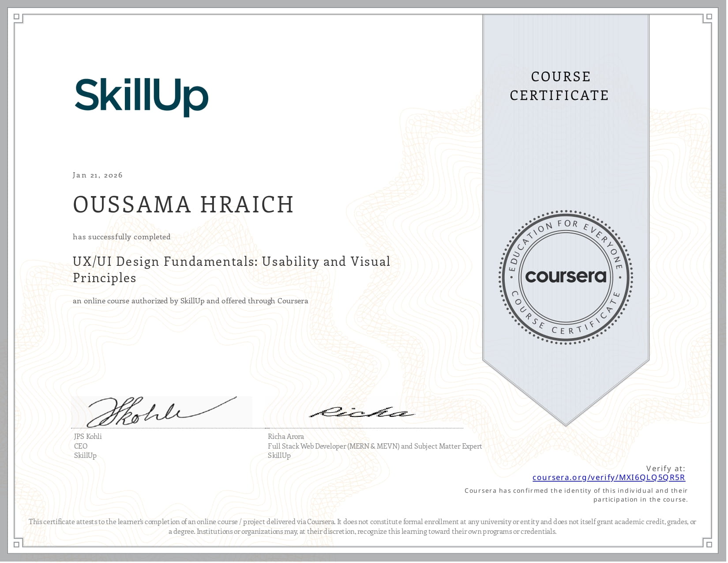Image resolution: width=728 pixels, height=563 pixels.
Task: Click the CEO title under JPS Kohli
Action: pyautogui.click(x=80, y=446)
